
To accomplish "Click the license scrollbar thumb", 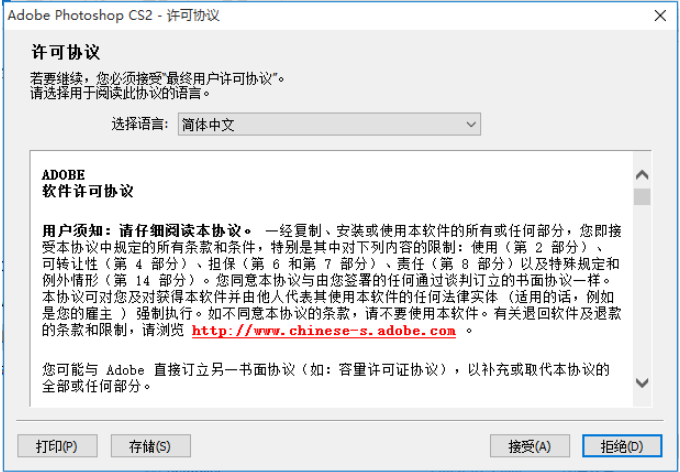I will pyautogui.click(x=642, y=197).
